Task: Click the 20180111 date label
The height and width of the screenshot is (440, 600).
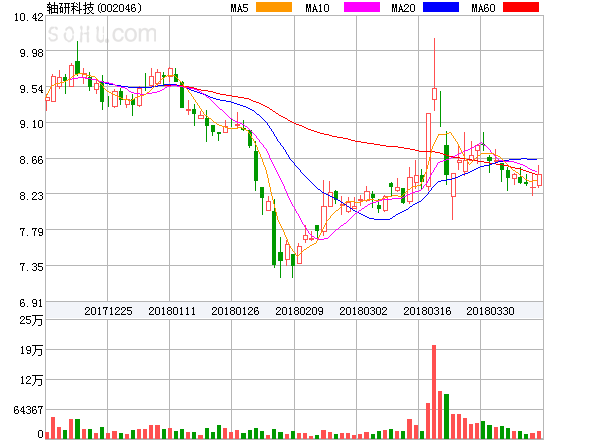Action: pyautogui.click(x=172, y=311)
